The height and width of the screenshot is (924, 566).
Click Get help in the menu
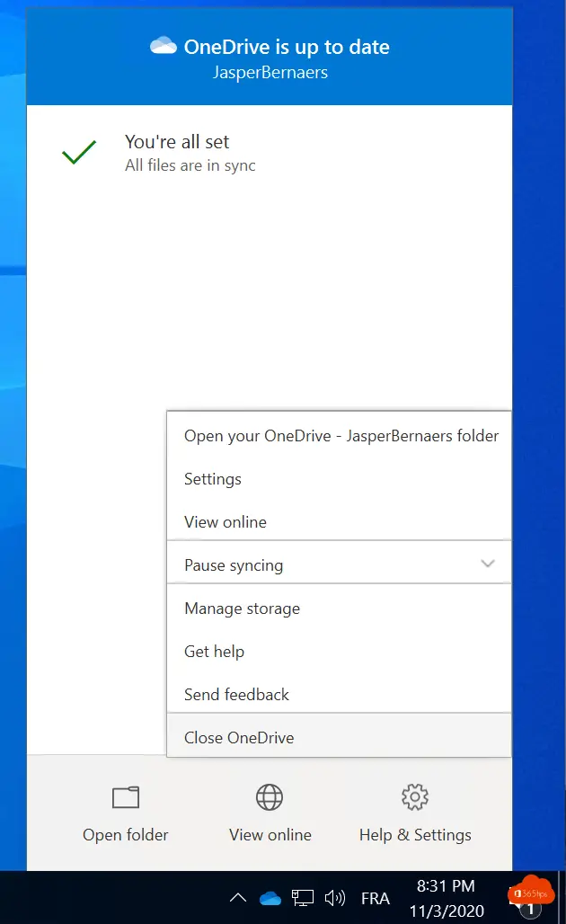tap(340, 651)
